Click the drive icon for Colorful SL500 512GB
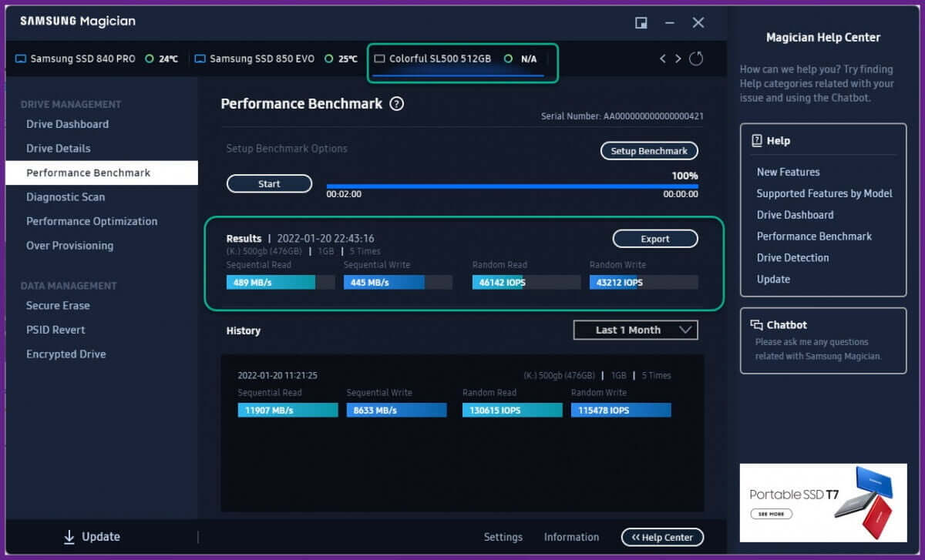Viewport: 925px width, 560px height. 379,59
